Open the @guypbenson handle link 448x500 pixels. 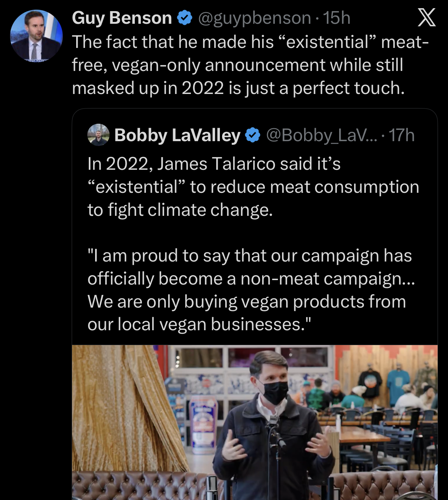click(254, 18)
